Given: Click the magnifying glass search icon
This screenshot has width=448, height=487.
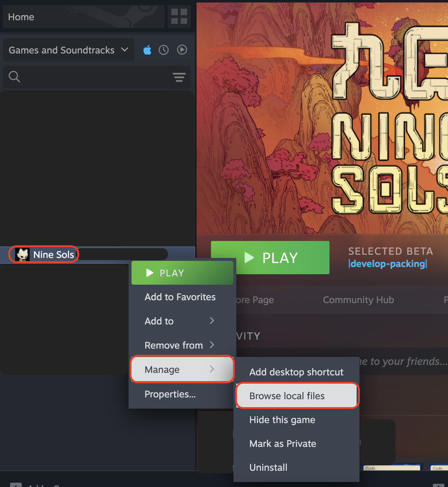Looking at the screenshot, I should (x=14, y=77).
